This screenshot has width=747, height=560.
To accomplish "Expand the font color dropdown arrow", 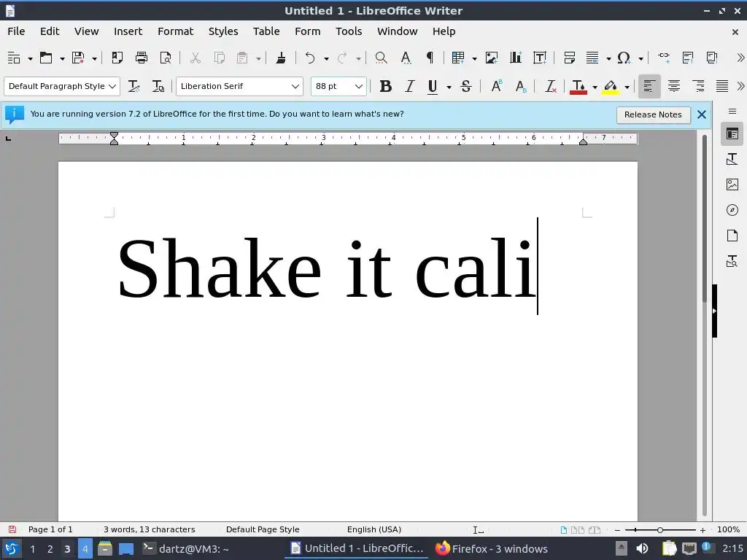I will [595, 87].
